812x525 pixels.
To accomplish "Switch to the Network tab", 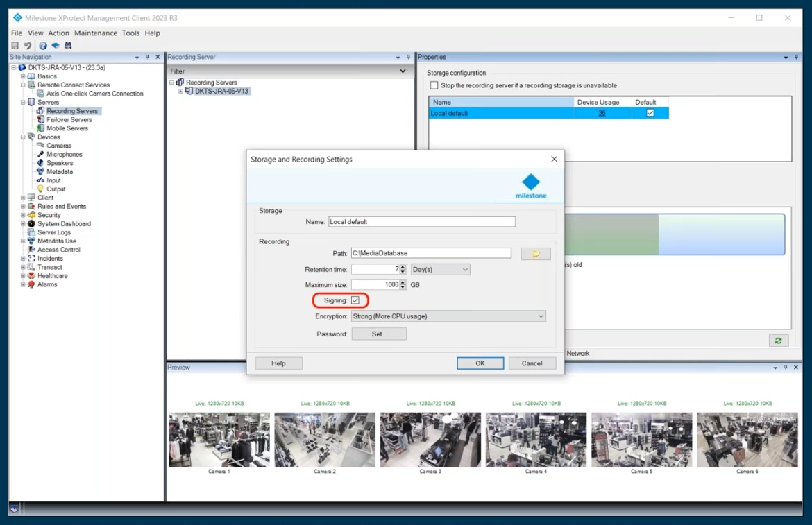I will click(577, 354).
